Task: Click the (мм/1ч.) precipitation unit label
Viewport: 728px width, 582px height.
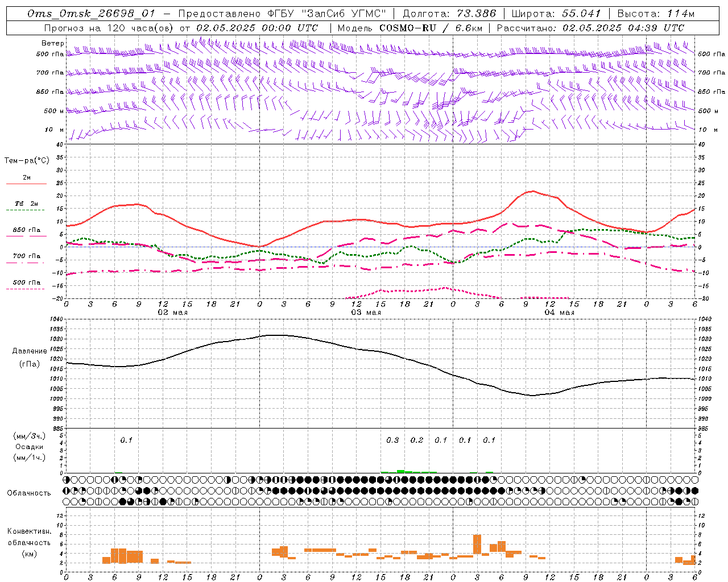Action: point(29,458)
